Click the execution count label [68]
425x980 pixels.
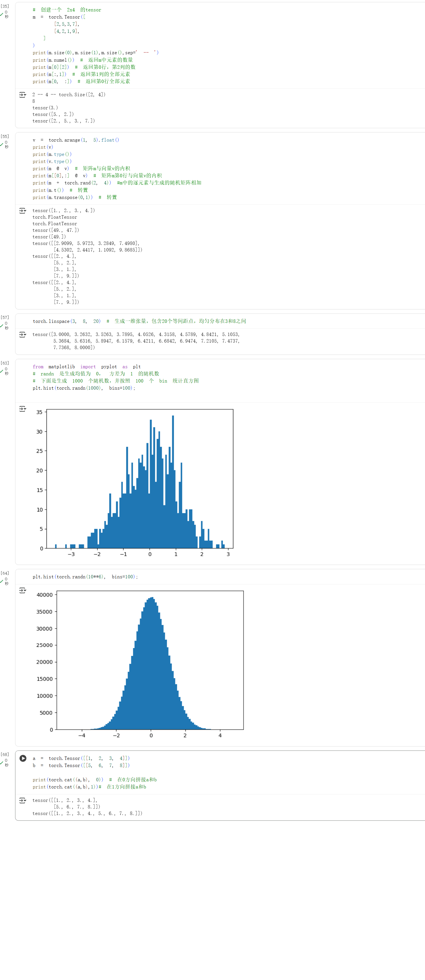click(5, 754)
